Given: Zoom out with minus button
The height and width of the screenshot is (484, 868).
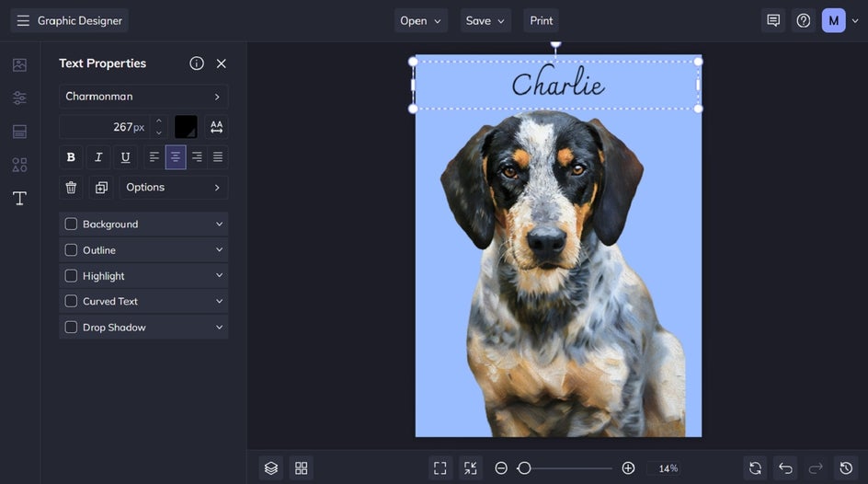Looking at the screenshot, I should pos(501,468).
